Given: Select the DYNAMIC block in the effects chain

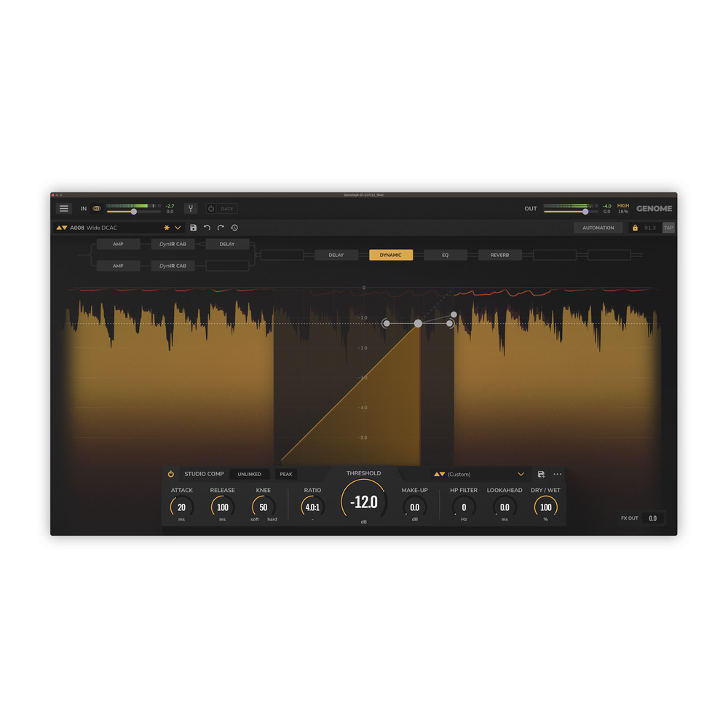Looking at the screenshot, I should pyautogui.click(x=391, y=255).
